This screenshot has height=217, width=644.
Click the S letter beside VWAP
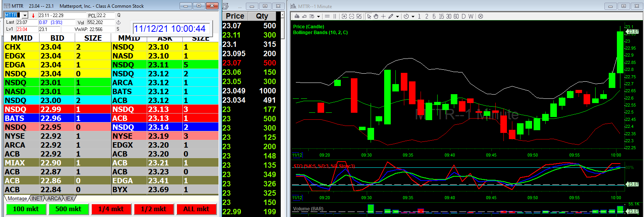118,29
